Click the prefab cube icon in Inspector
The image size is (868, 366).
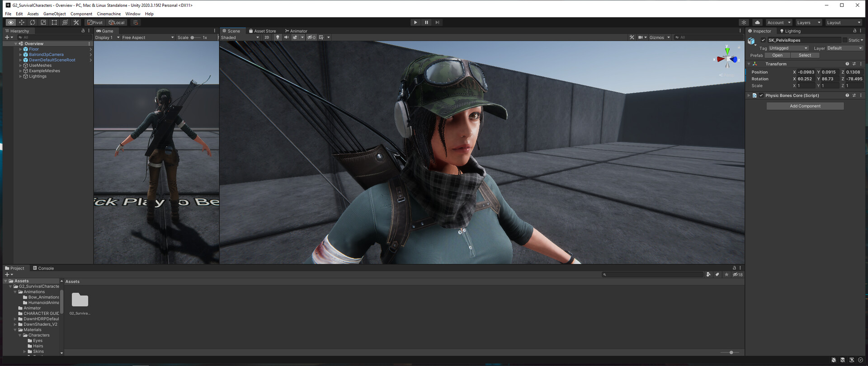[x=751, y=41]
